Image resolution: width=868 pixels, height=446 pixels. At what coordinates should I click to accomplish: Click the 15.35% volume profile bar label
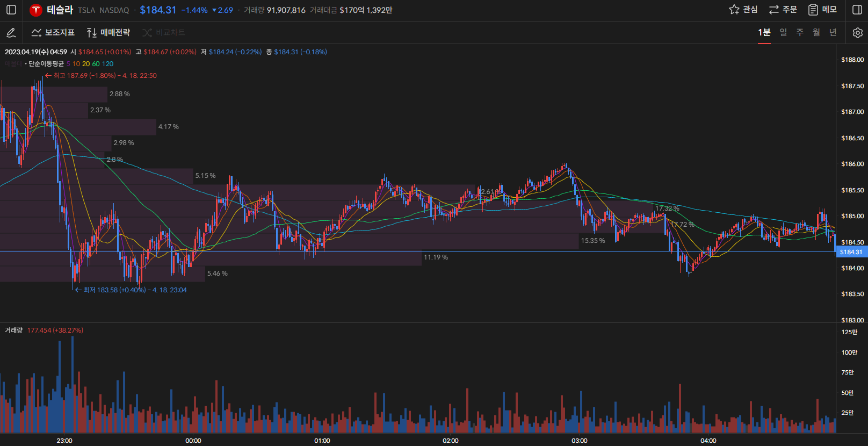[x=593, y=241]
